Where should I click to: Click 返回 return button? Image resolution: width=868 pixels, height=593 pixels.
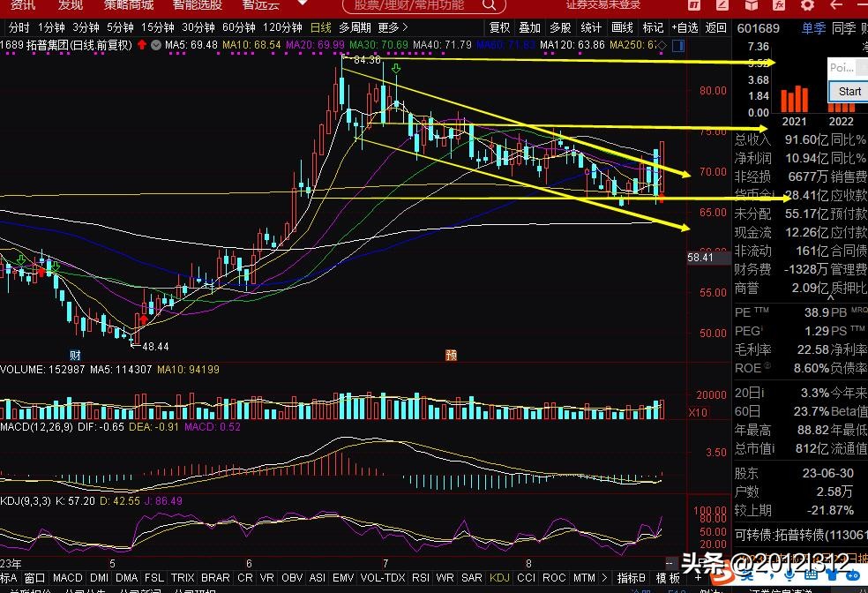[715, 27]
